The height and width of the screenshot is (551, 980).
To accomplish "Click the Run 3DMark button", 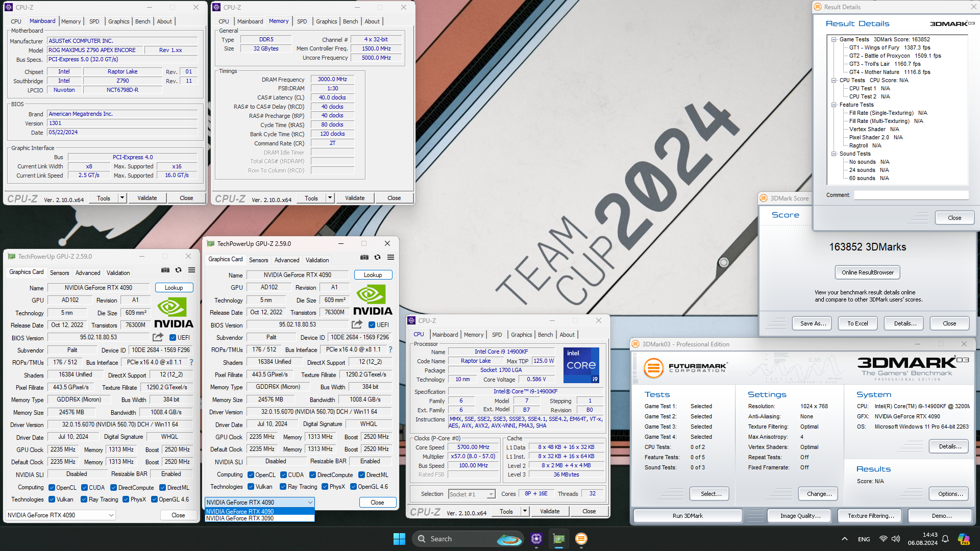I will [x=688, y=516].
